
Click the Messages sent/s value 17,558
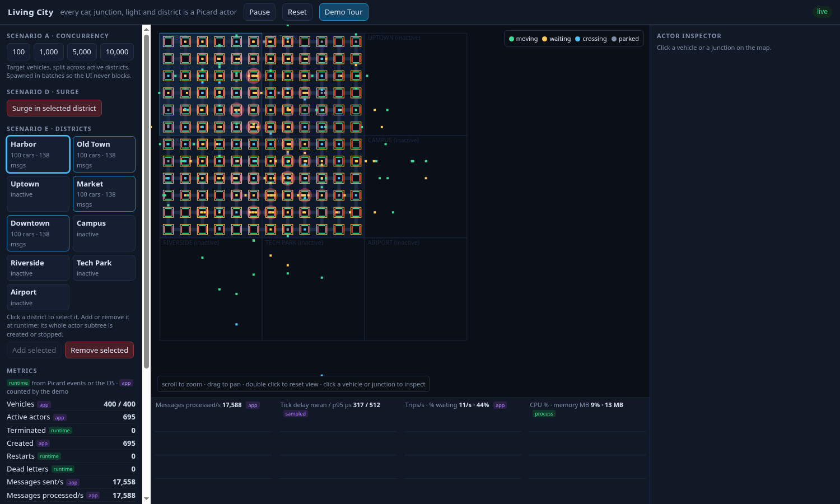point(124,482)
